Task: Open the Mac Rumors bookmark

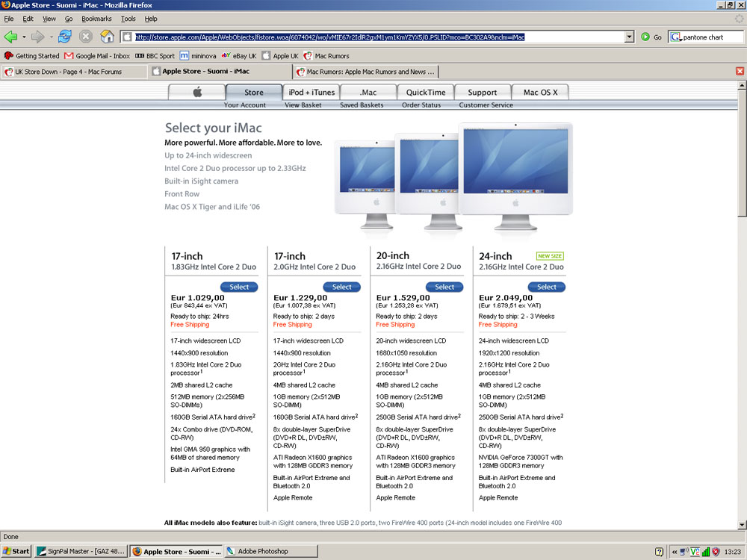Action: (326, 56)
